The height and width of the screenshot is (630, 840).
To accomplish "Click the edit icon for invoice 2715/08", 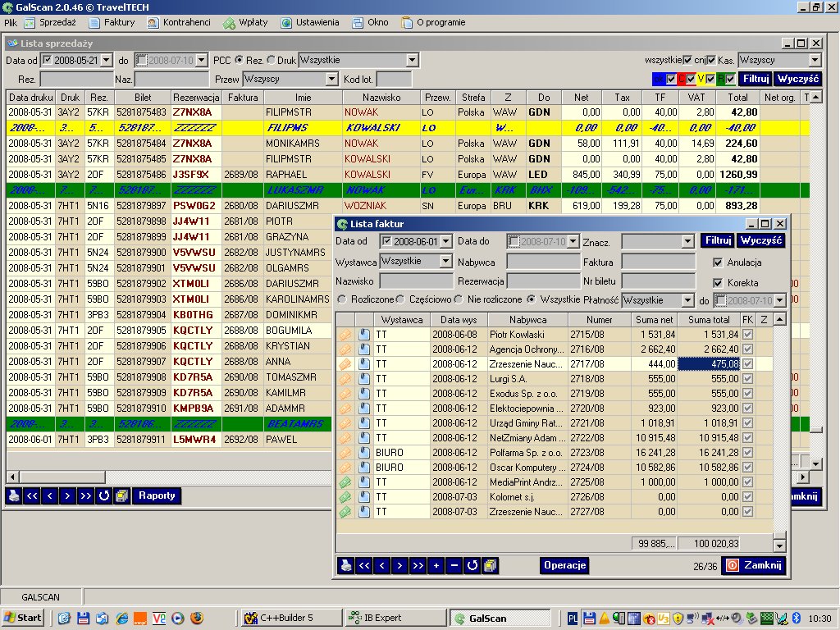I will (x=345, y=335).
